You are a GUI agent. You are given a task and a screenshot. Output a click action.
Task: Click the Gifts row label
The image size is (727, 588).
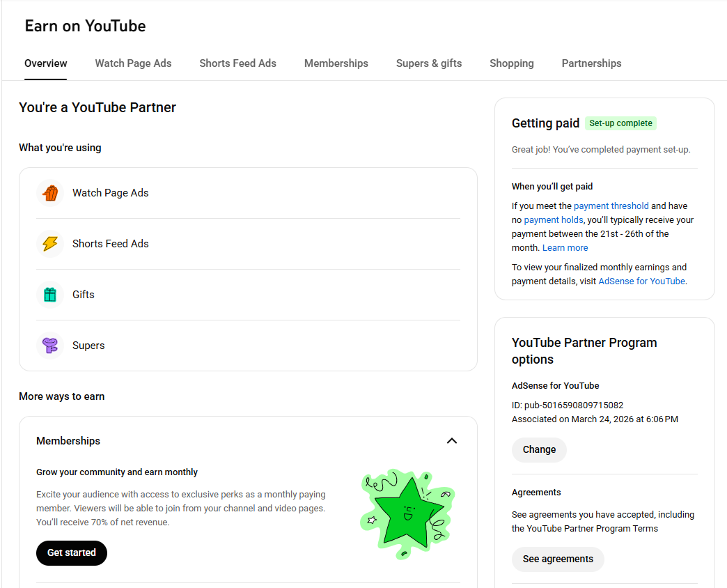[84, 295]
